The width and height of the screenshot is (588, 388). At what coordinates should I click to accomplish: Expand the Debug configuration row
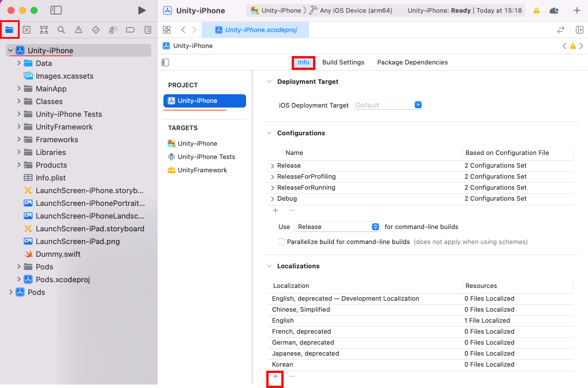(x=273, y=198)
